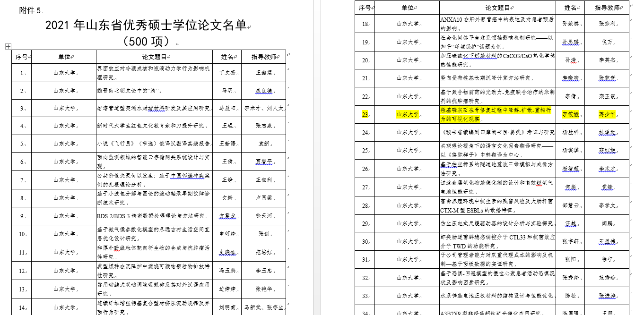Viewport: 644px width, 315px height.
Task: Click the '论文题目' header on the right page
Action: 498,8
